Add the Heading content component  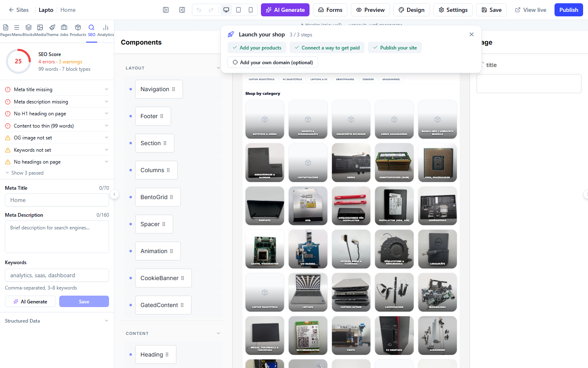pyautogui.click(x=156, y=355)
